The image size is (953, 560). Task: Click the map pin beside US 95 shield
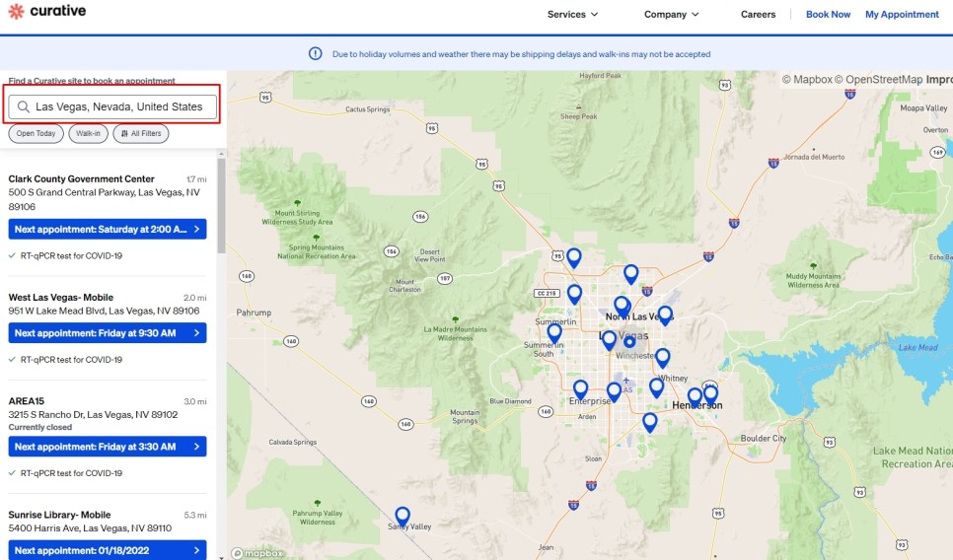pos(574,258)
